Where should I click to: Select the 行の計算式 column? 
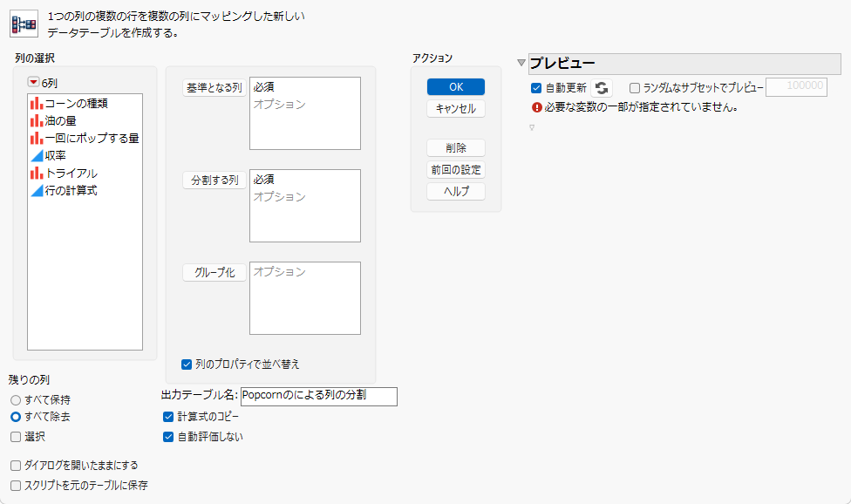[x=64, y=190]
